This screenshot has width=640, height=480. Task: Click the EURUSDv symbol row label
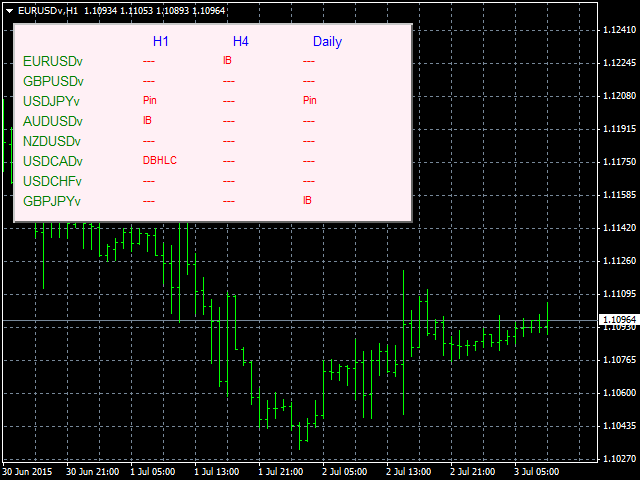click(53, 61)
